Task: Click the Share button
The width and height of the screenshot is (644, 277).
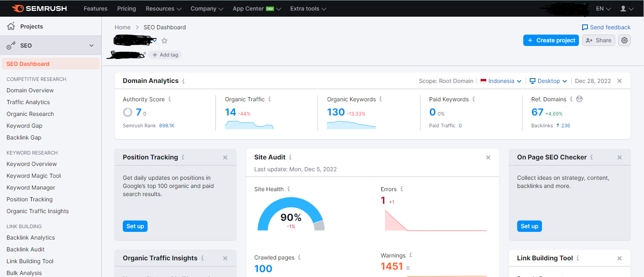Action: 598,40
